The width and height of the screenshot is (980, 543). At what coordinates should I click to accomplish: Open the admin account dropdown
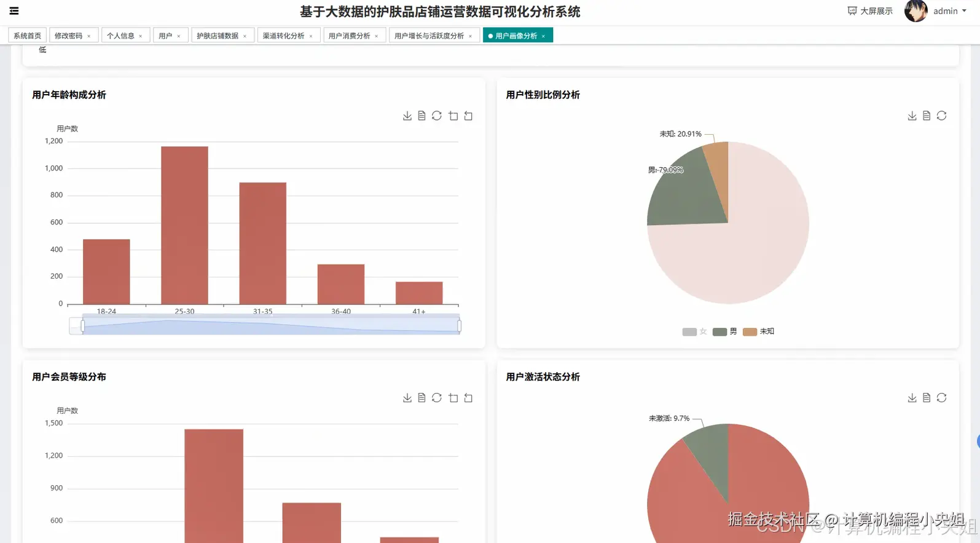pyautogui.click(x=950, y=11)
